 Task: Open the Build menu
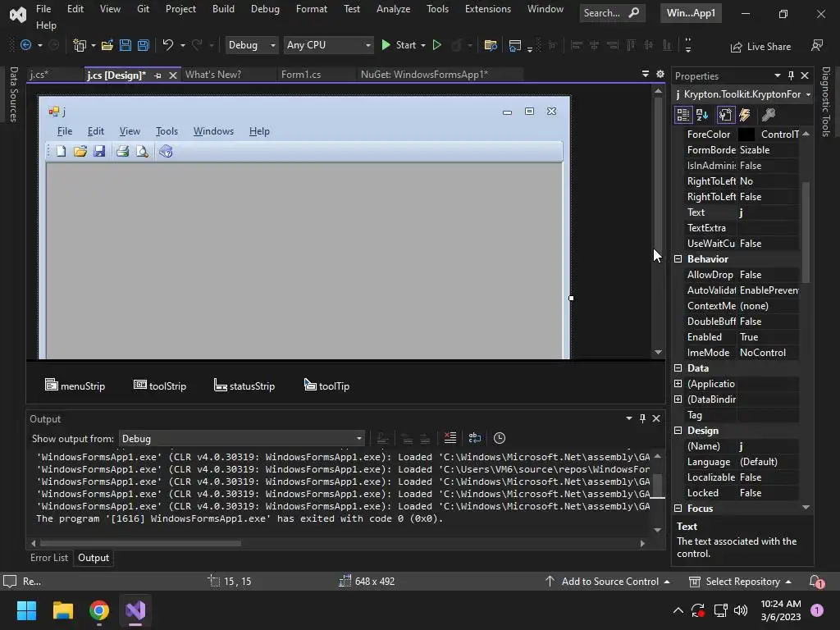(x=223, y=9)
